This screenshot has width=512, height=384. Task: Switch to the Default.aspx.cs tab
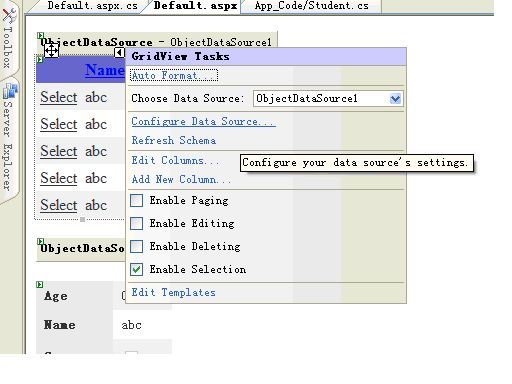[92, 6]
